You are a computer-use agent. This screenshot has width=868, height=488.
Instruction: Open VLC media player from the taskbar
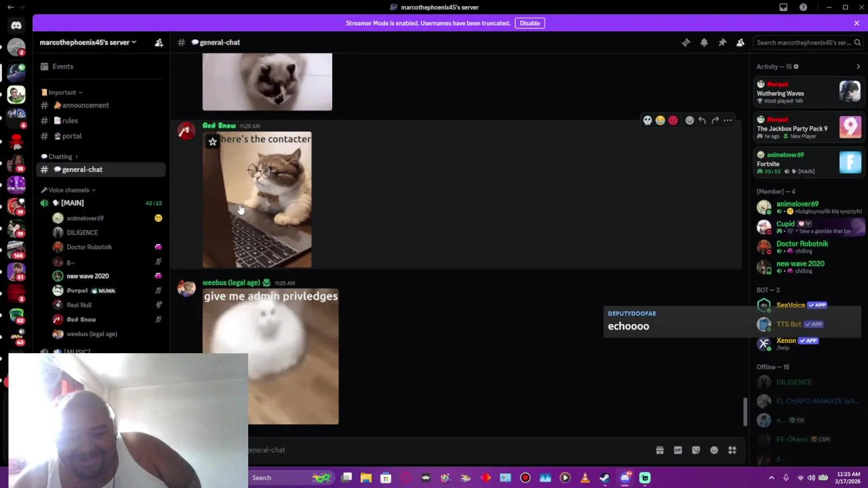click(585, 478)
